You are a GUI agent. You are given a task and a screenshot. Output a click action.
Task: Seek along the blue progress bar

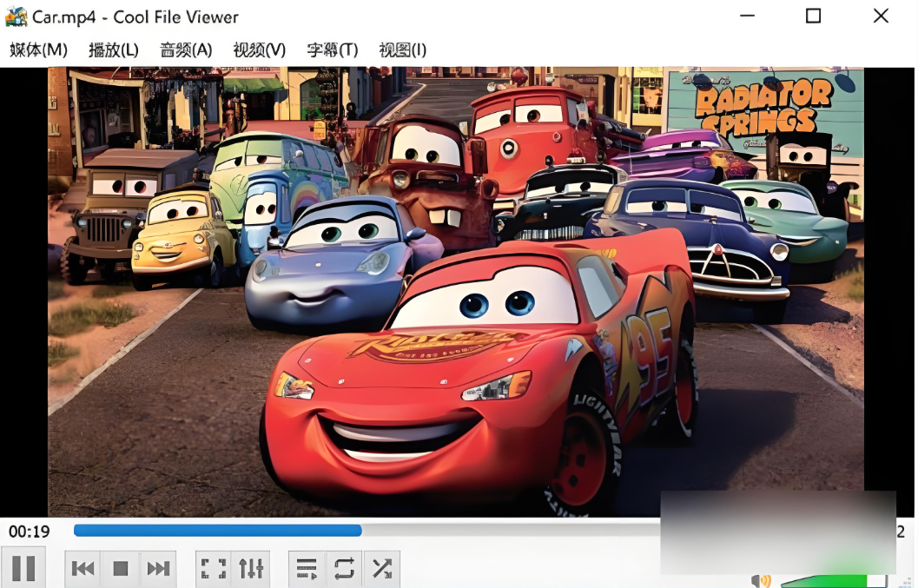(367, 531)
